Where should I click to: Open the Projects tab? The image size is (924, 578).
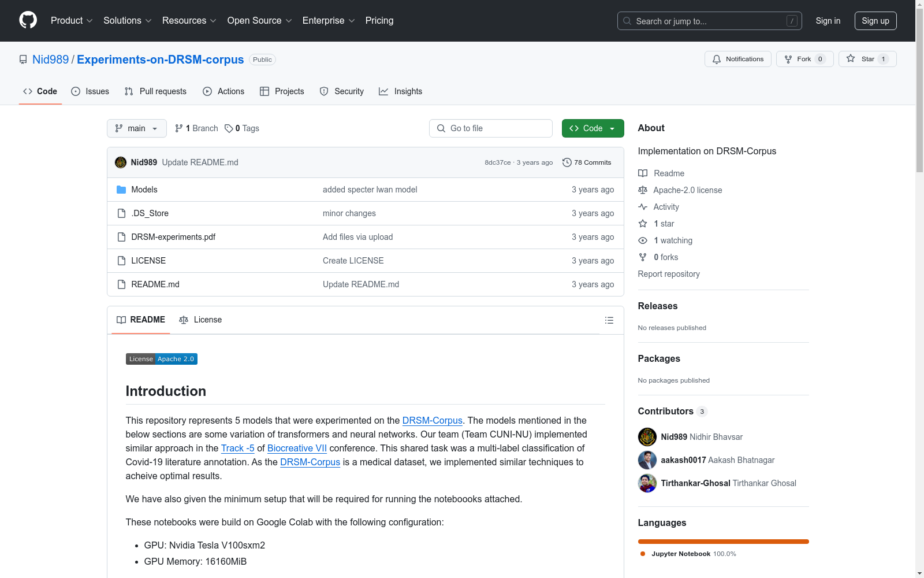tap(282, 91)
